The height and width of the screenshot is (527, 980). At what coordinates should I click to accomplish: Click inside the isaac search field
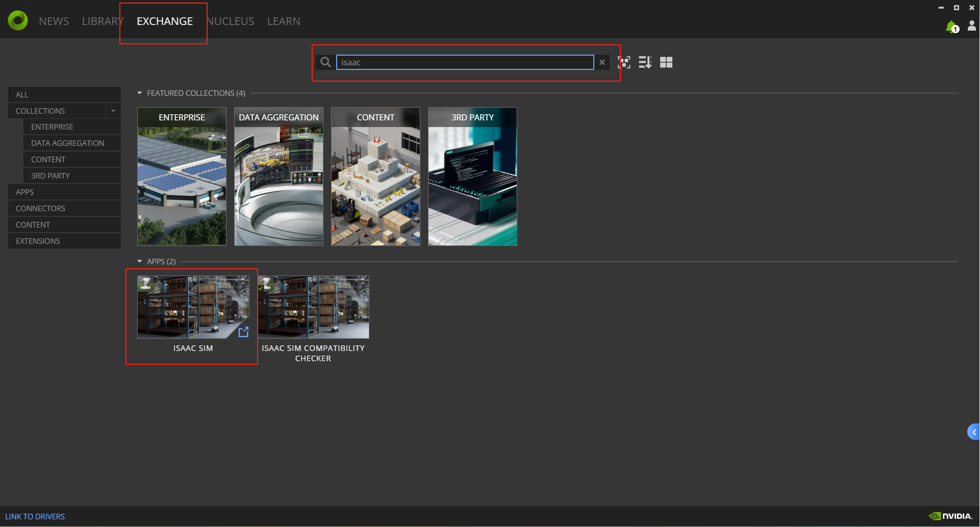465,62
